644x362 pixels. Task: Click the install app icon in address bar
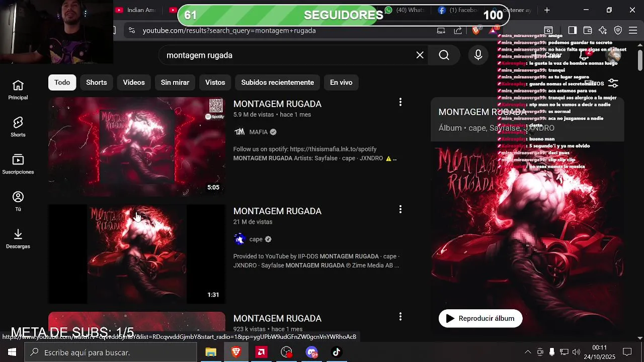coord(441,30)
